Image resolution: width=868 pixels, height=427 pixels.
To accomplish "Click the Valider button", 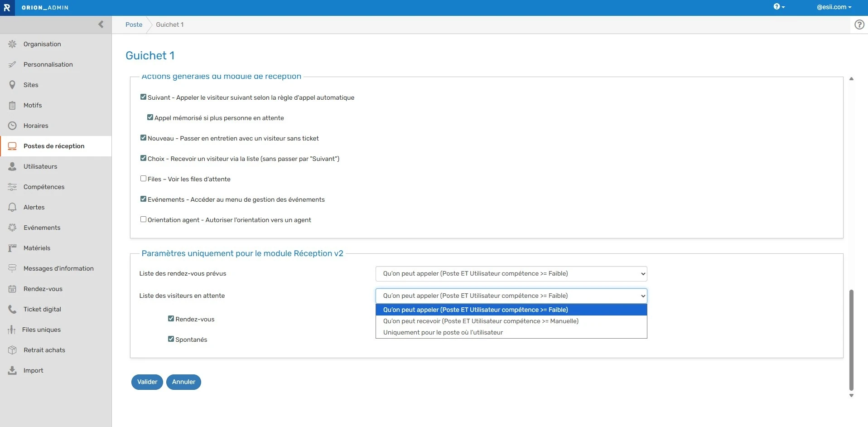I will pos(147,382).
